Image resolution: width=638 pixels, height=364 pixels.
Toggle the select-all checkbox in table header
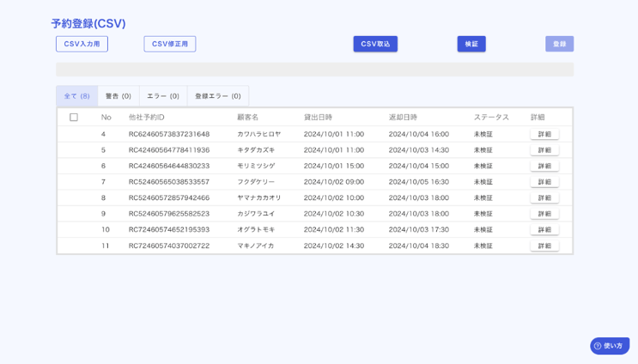coord(74,118)
